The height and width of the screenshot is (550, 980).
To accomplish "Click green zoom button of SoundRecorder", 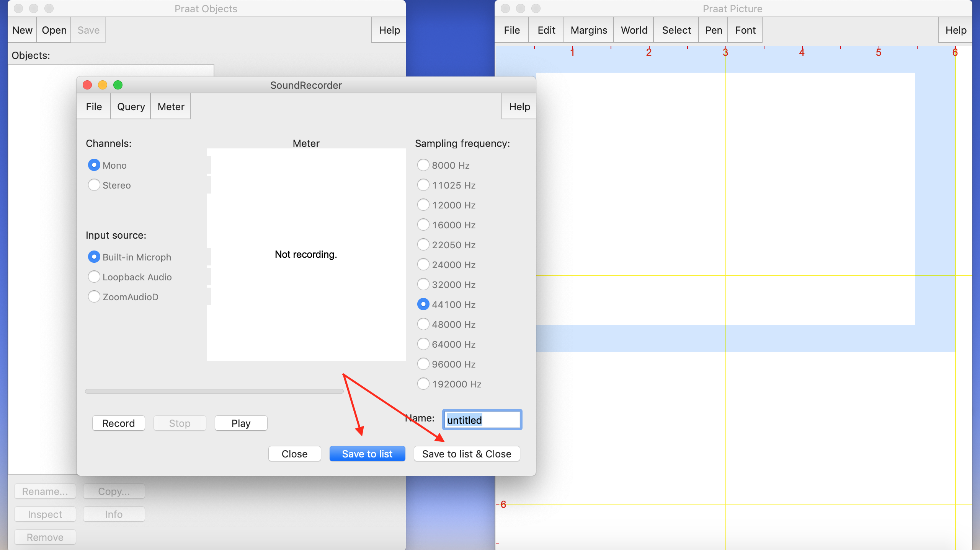I will pyautogui.click(x=118, y=85).
